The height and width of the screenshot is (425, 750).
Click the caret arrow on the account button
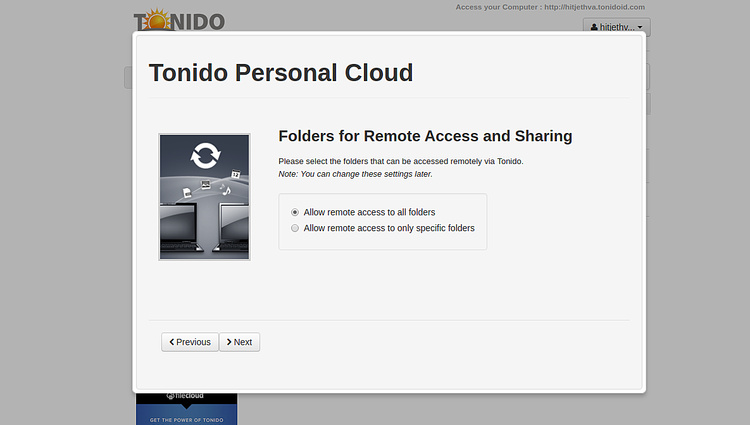coord(641,27)
